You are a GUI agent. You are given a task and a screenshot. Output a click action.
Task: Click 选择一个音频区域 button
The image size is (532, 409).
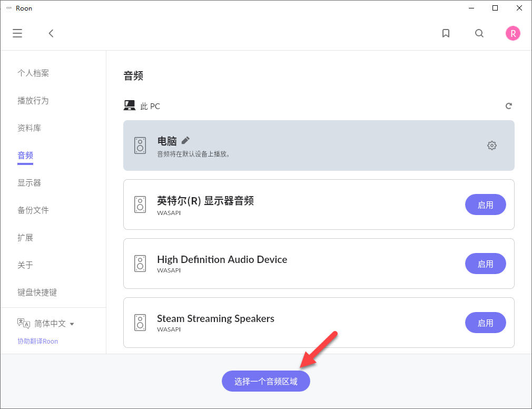pyautogui.click(x=266, y=381)
